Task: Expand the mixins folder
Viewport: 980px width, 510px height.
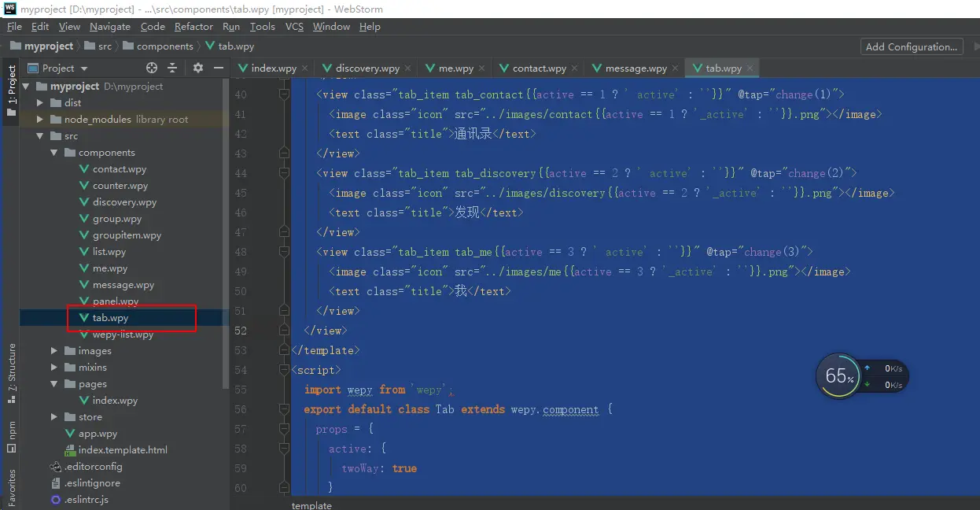Action: [x=54, y=368]
